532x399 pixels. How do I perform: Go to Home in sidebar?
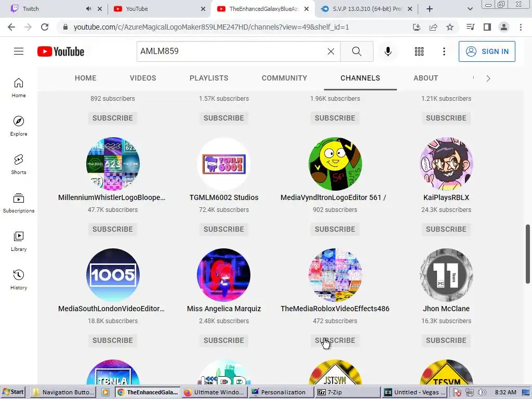coord(19,88)
